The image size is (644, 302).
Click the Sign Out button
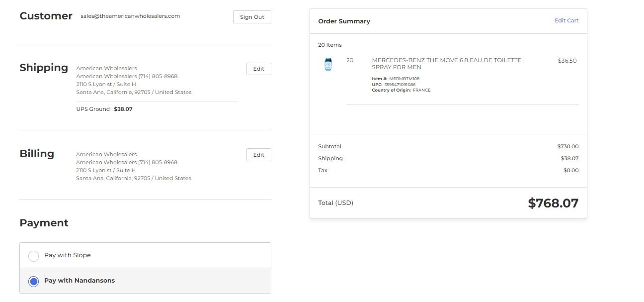click(252, 17)
